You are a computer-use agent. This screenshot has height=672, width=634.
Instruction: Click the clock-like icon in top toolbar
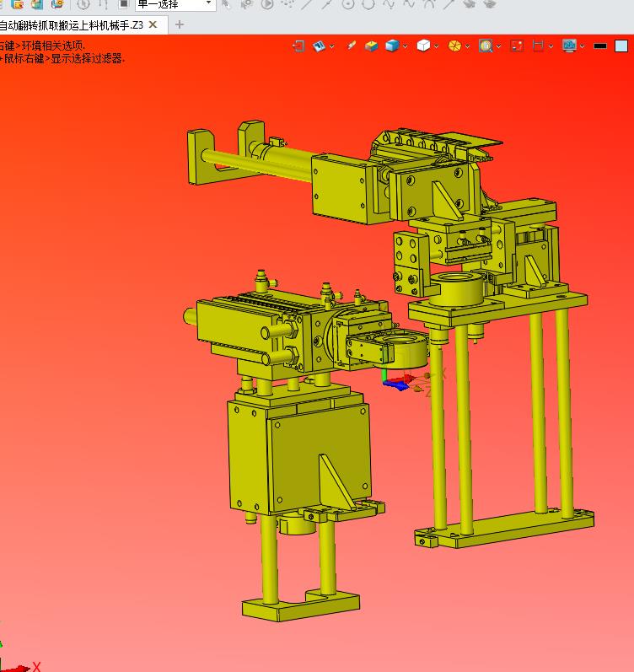[x=83, y=4]
